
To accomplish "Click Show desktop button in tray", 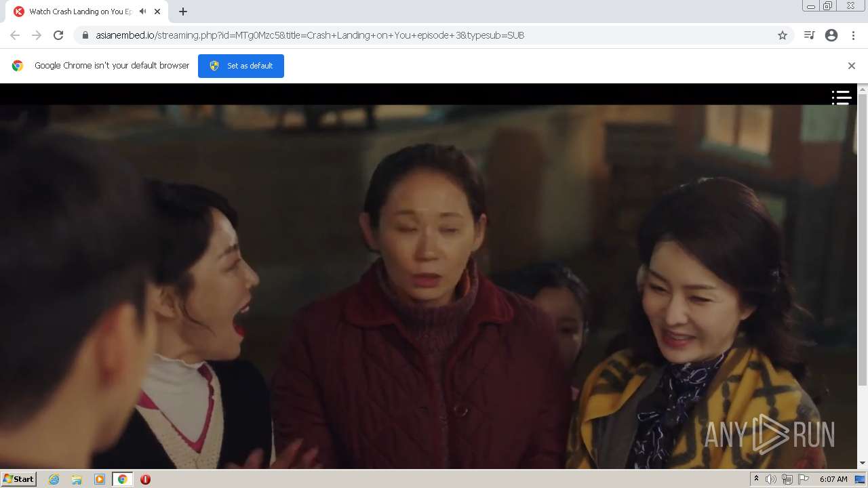I will click(x=860, y=479).
